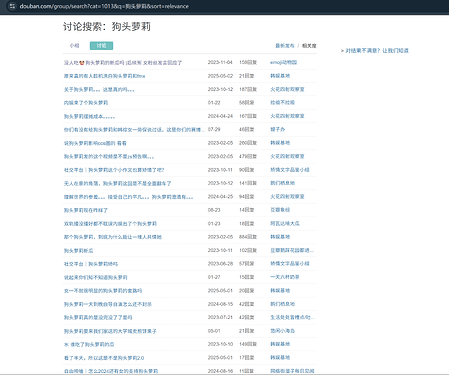Open the discussion title dated 05-01 with 21 replies
Screen dimensions: 449x375
(x=110, y=331)
